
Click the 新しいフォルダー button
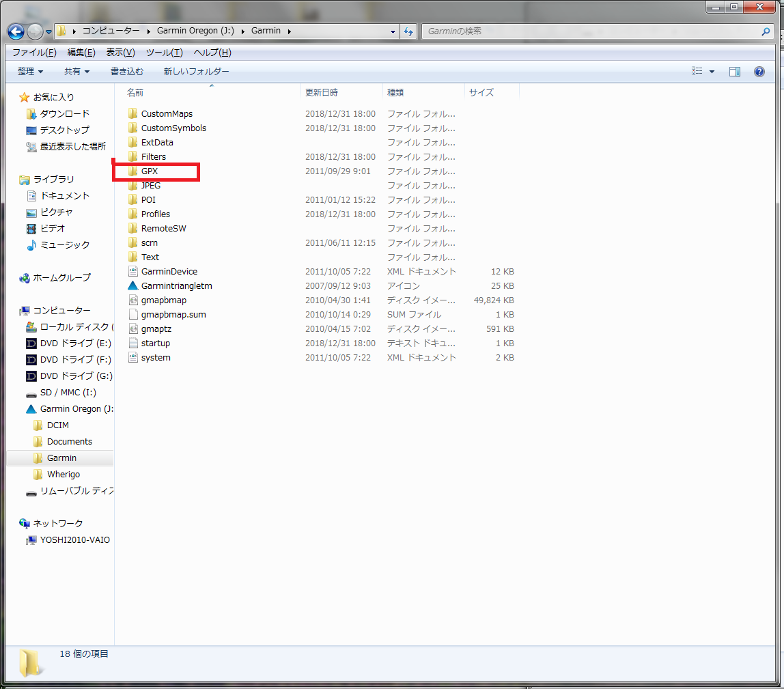click(197, 72)
